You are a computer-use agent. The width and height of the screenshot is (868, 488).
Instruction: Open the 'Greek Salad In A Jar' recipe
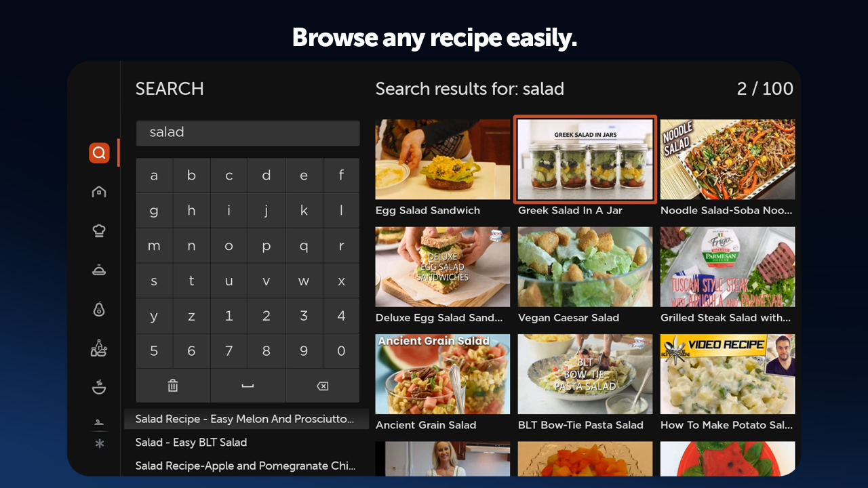click(x=585, y=159)
